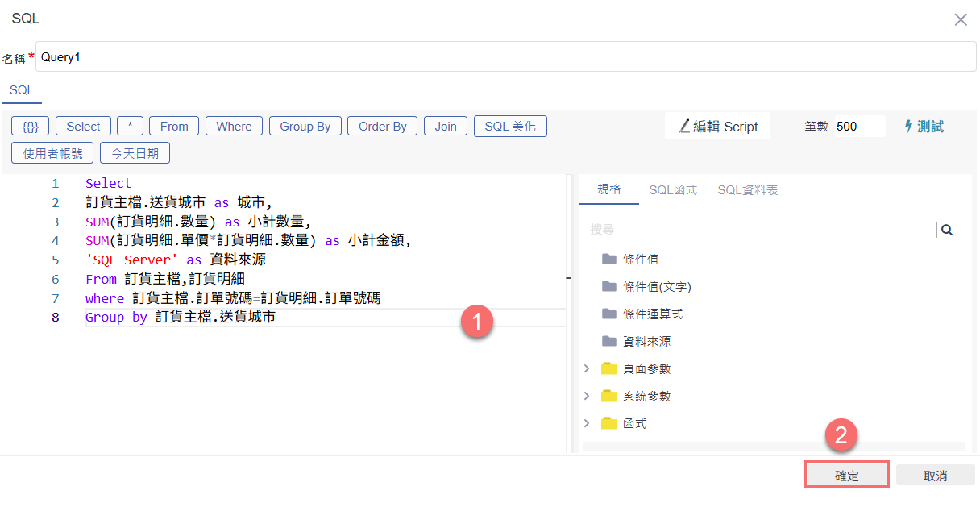Expand the 頁面參數 folder

[587, 369]
